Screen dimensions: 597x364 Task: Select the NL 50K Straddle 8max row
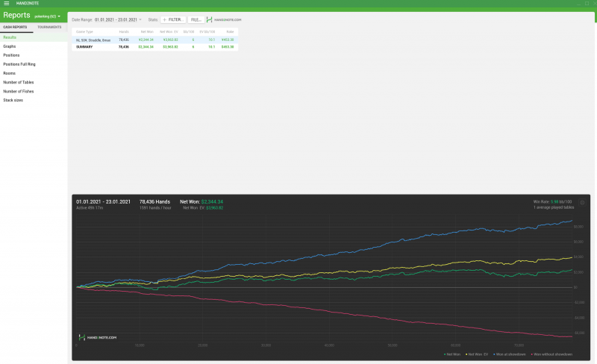pos(93,40)
